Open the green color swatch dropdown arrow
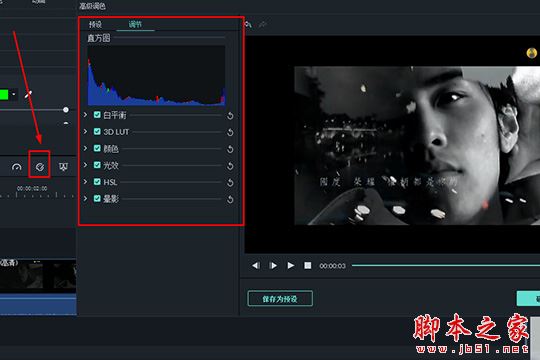Viewport: 540px width, 360px height. click(14, 94)
